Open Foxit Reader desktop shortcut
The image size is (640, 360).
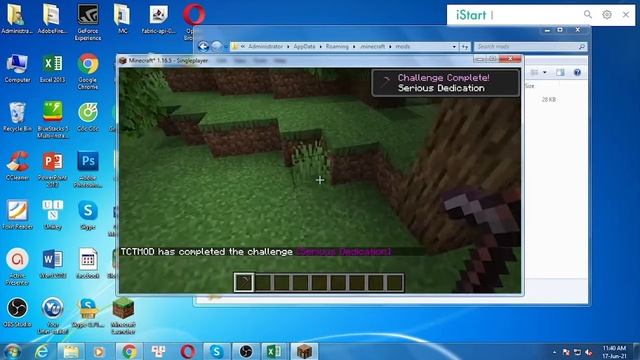(x=17, y=216)
